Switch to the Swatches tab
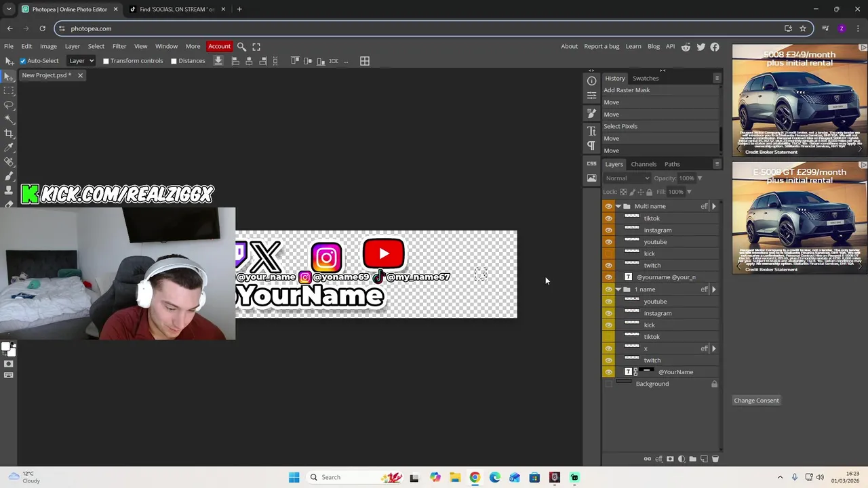Screen dimensions: 868x488 (x=646, y=78)
